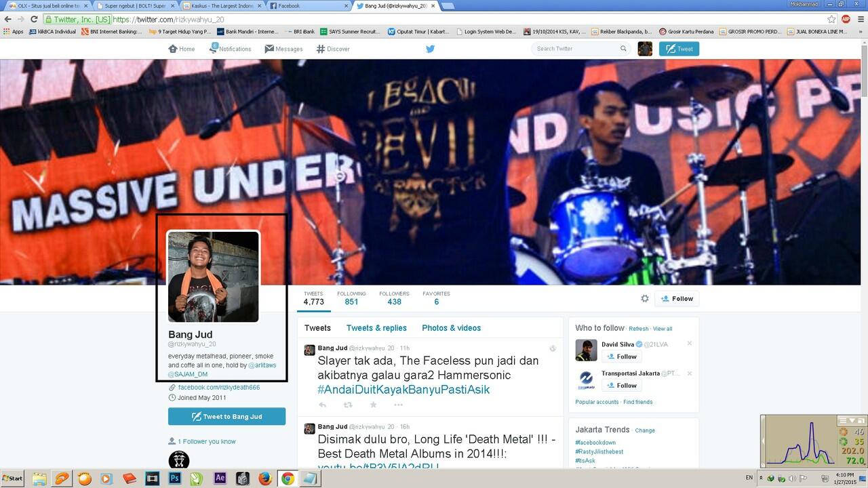Switch to the Kaskus browser tab

(221, 5)
